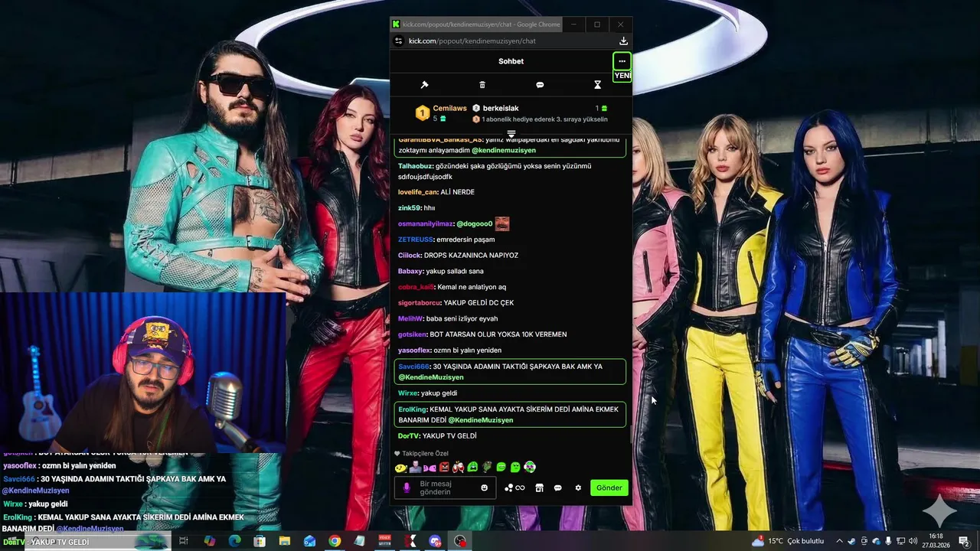The height and width of the screenshot is (551, 980).
Task: Click the Steam icon in system tray
Action: tap(852, 541)
